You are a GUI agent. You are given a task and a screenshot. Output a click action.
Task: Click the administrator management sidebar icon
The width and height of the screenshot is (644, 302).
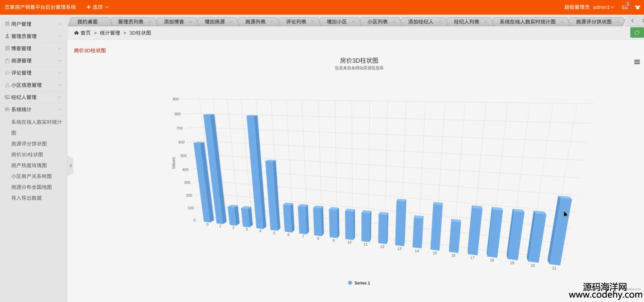pyautogui.click(x=7, y=36)
